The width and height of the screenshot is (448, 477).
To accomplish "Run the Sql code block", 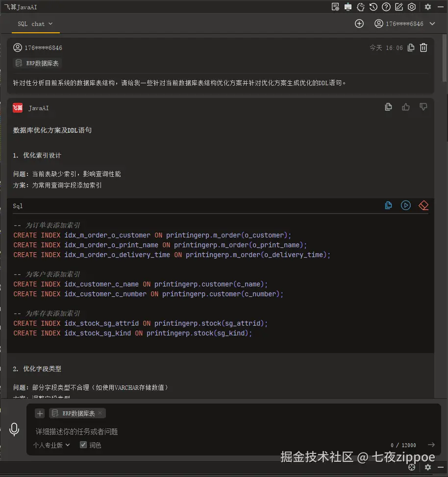I will pos(406,205).
